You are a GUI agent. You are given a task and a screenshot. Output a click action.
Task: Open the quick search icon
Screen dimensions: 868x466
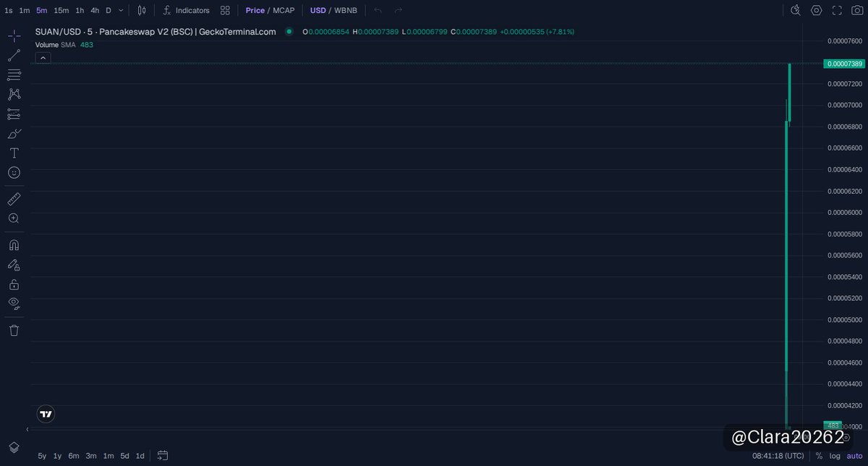click(796, 10)
